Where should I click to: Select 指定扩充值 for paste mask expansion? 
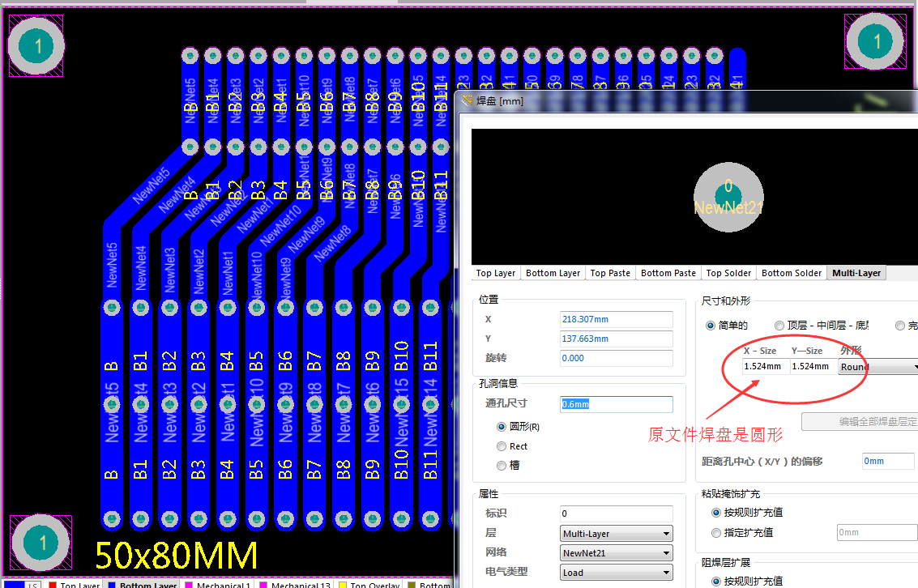click(x=716, y=532)
